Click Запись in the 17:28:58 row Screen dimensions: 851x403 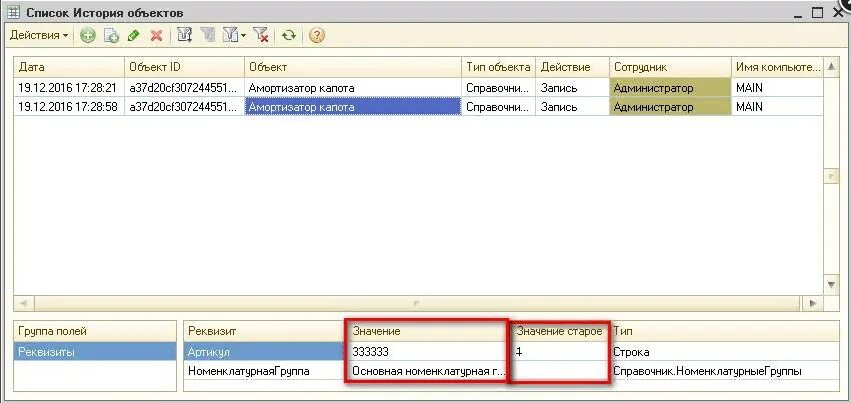[x=573, y=107]
